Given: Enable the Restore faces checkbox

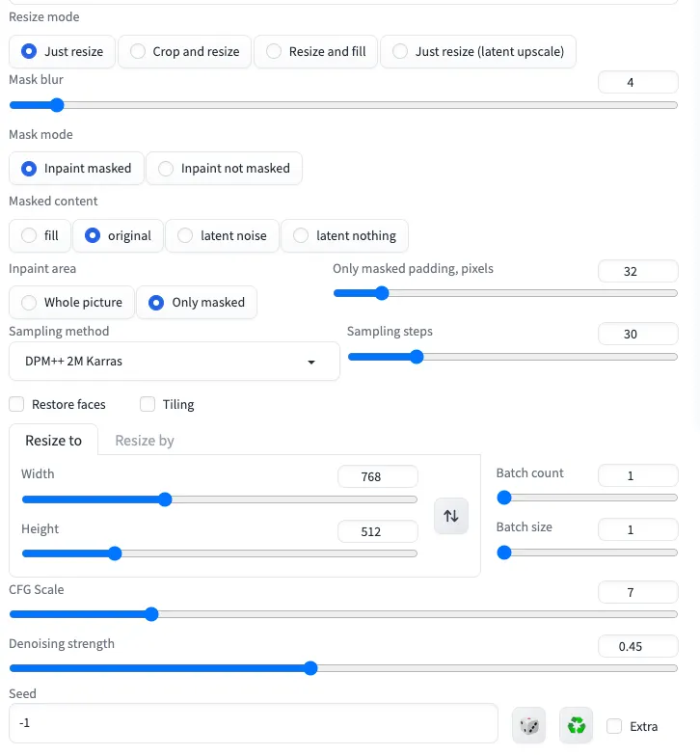Looking at the screenshot, I should 16,404.
